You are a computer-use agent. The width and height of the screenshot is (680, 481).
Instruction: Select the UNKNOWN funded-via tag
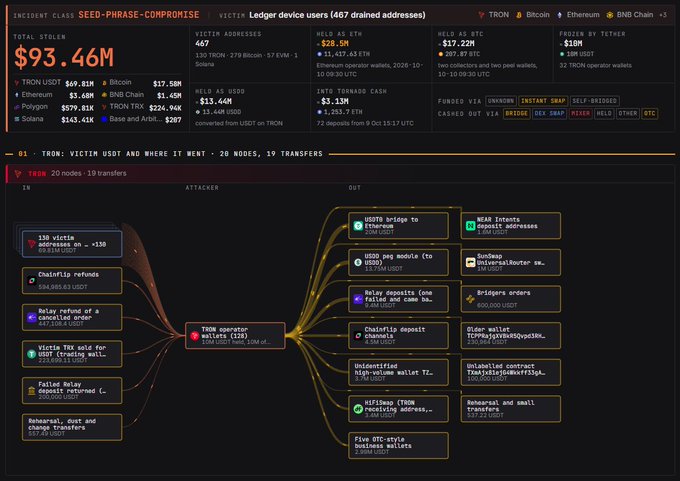pyautogui.click(x=501, y=101)
